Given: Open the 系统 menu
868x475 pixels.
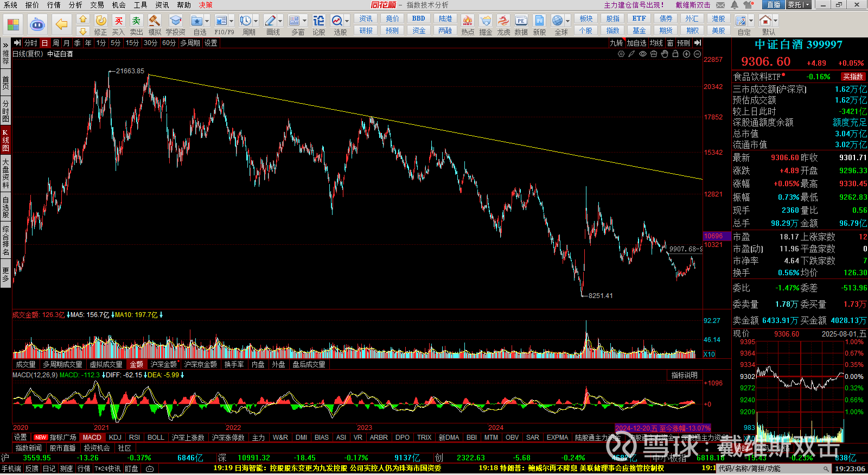Looking at the screenshot, I should point(10,5).
